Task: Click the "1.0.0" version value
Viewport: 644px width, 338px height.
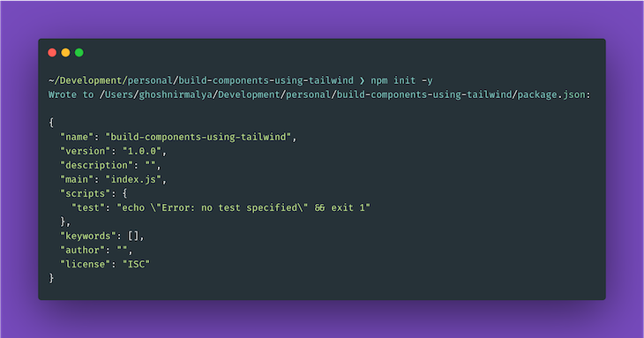Action: pos(142,151)
